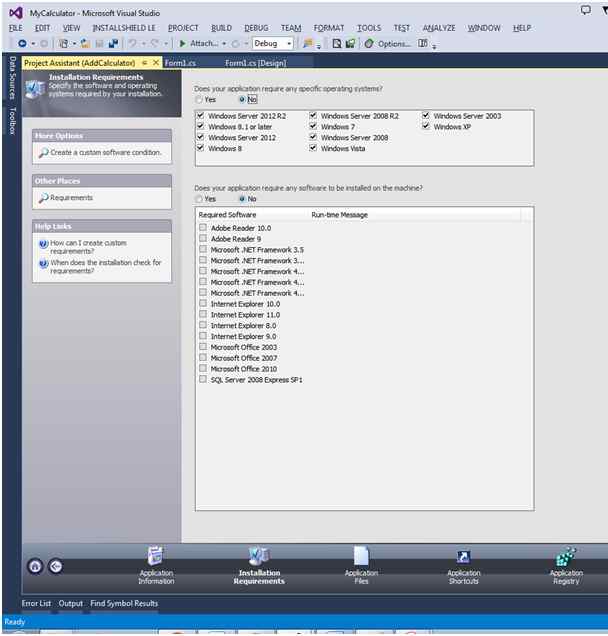Click the Open File folder icon
The height and width of the screenshot is (636, 608).
click(x=85, y=43)
